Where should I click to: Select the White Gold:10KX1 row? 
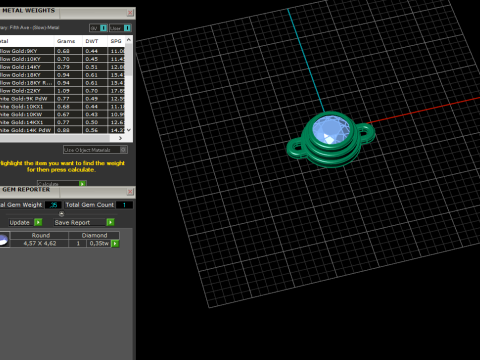point(62,107)
